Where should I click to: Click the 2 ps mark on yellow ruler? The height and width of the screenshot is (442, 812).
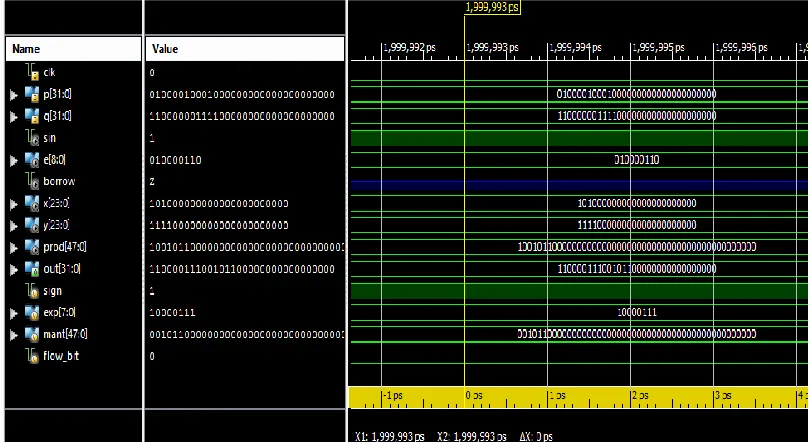(x=640, y=396)
